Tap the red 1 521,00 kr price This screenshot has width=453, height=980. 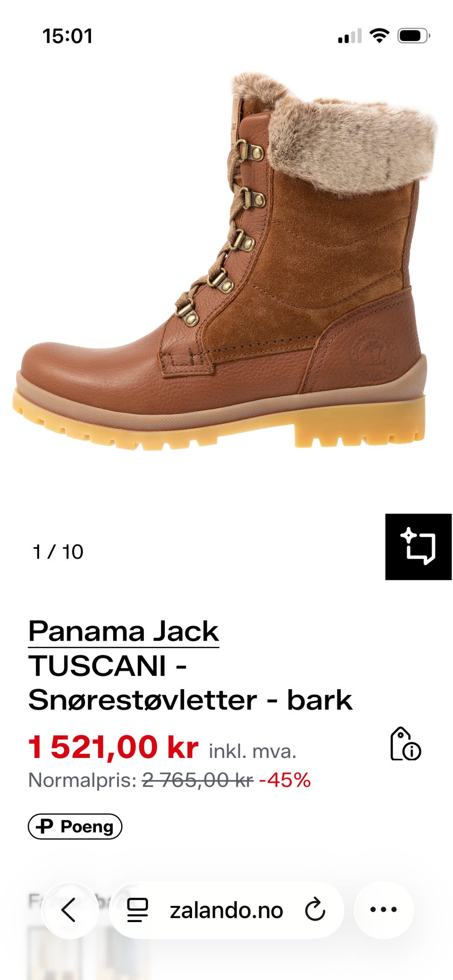[113, 747]
